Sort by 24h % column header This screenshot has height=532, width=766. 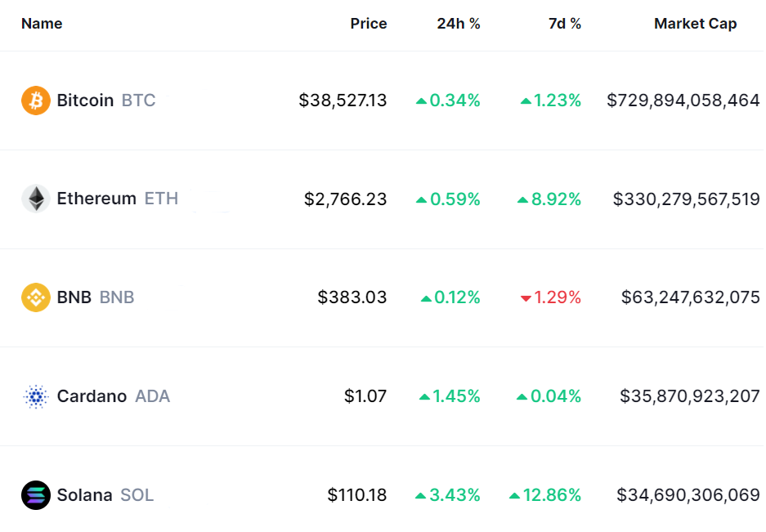click(459, 24)
